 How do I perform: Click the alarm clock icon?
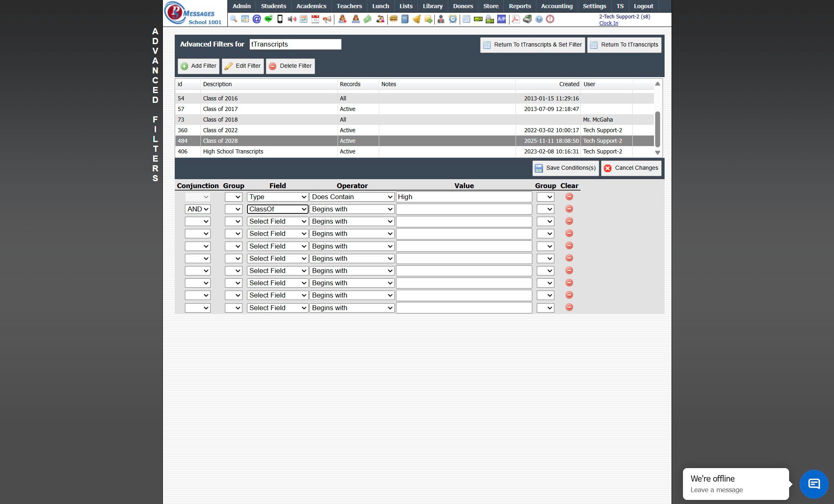pyautogui.click(x=453, y=19)
